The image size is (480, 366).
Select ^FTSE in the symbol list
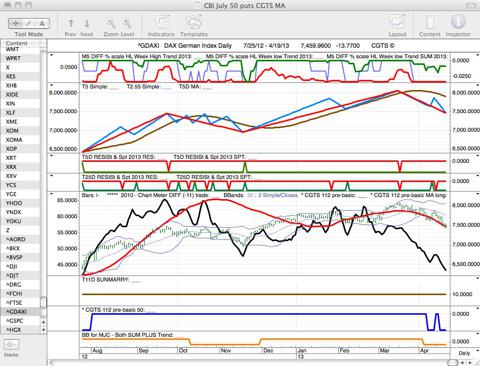[21, 302]
